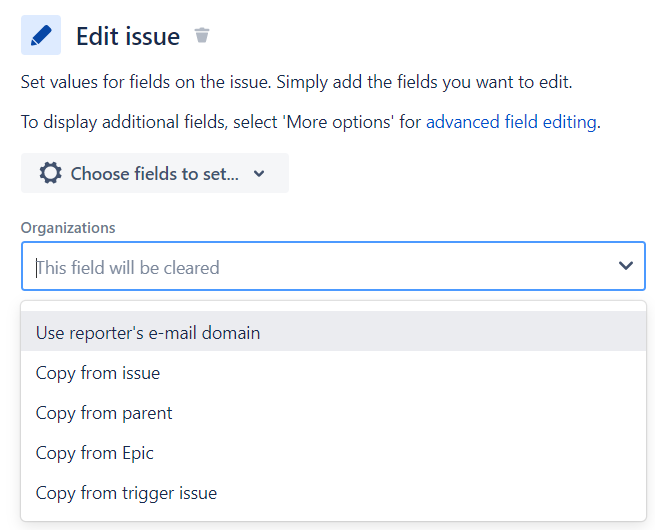Open the Choose fields to set button
This screenshot has width=655, height=530.
(155, 173)
